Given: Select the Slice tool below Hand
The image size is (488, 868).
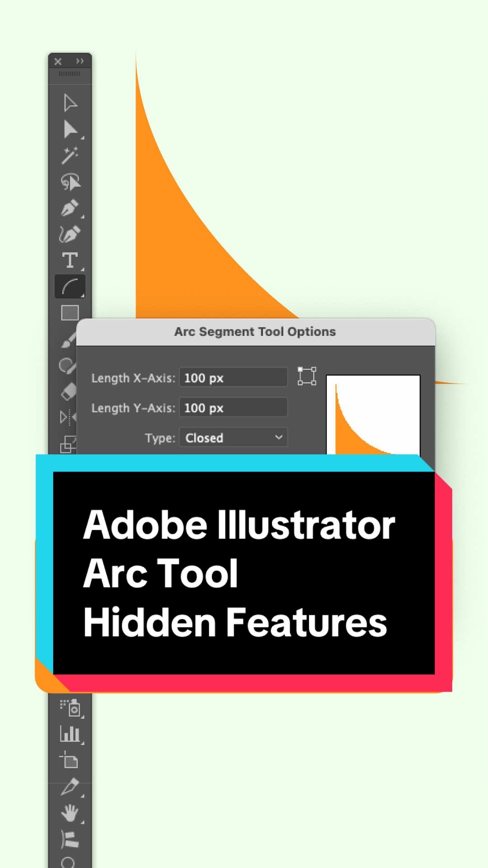Looking at the screenshot, I should point(70,839).
